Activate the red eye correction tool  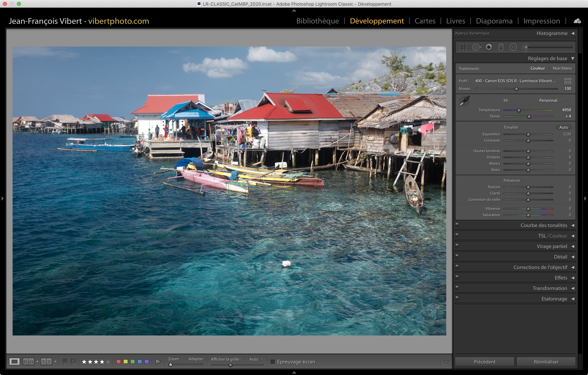(489, 47)
